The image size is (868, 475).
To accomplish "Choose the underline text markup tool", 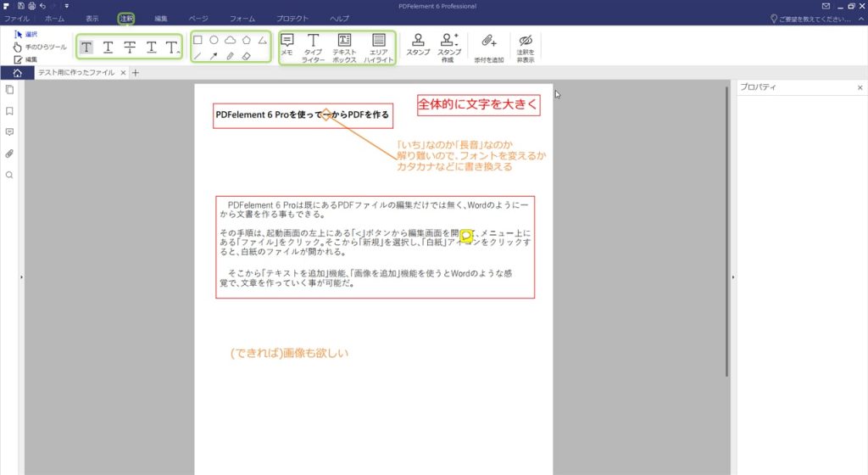I will point(108,47).
